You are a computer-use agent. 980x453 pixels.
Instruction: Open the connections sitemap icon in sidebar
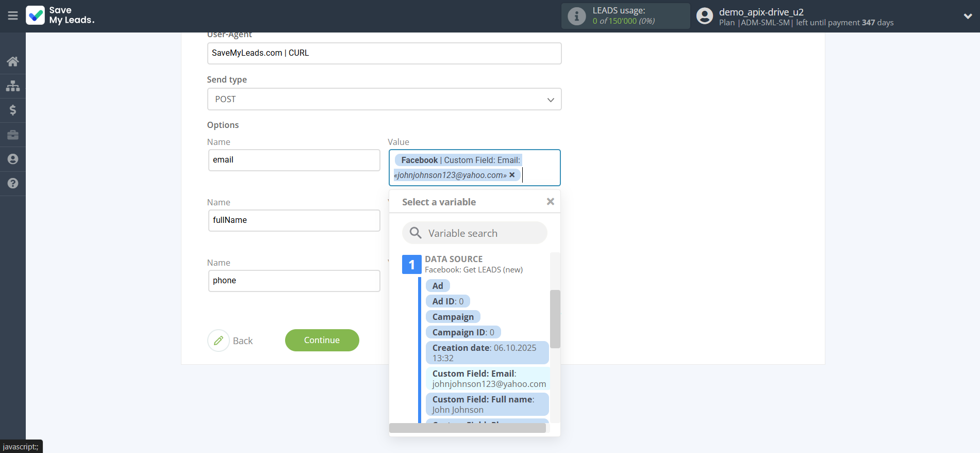(x=13, y=86)
